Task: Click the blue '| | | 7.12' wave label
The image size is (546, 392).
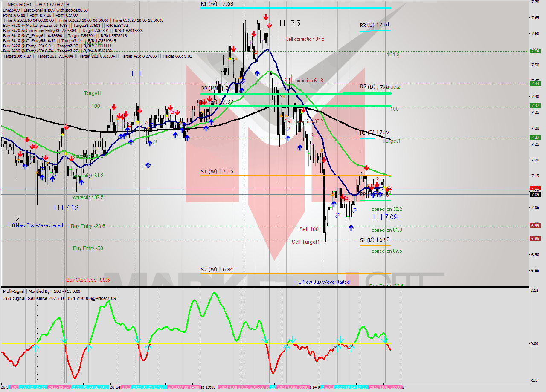Action: 66,208
